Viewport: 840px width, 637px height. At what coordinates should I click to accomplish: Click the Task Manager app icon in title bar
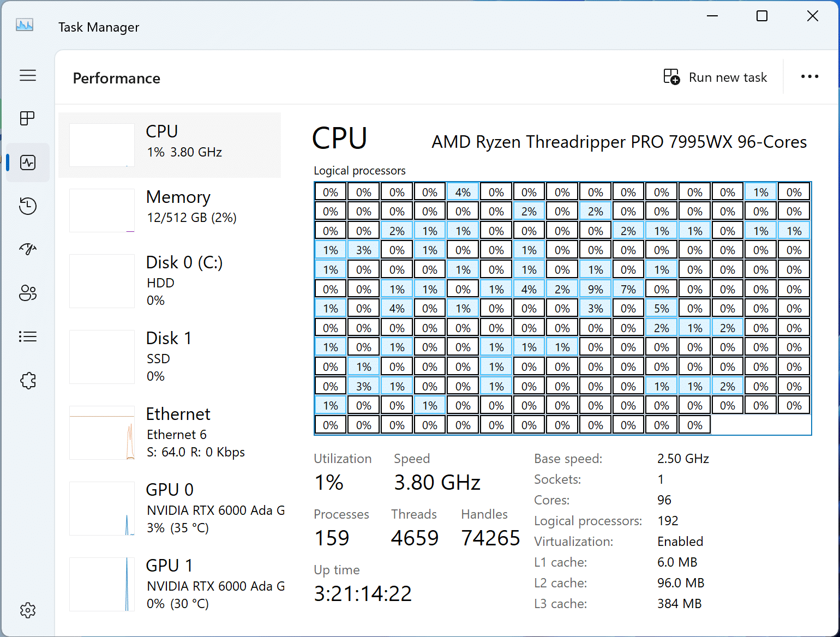click(x=25, y=25)
